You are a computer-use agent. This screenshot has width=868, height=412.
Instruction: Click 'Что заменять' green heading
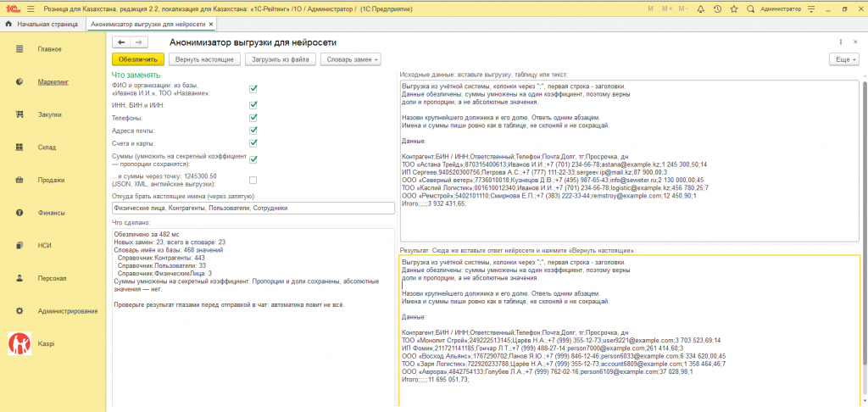tap(136, 75)
